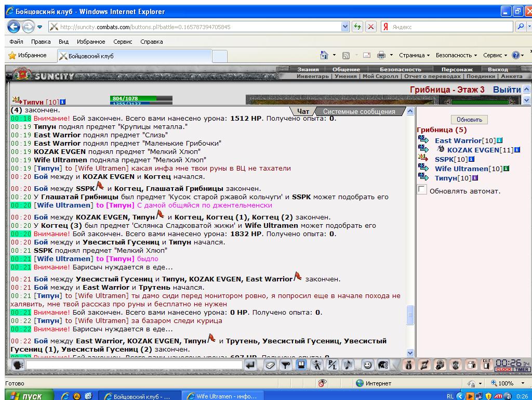Open the Анкета game menu link

[x=512, y=76]
